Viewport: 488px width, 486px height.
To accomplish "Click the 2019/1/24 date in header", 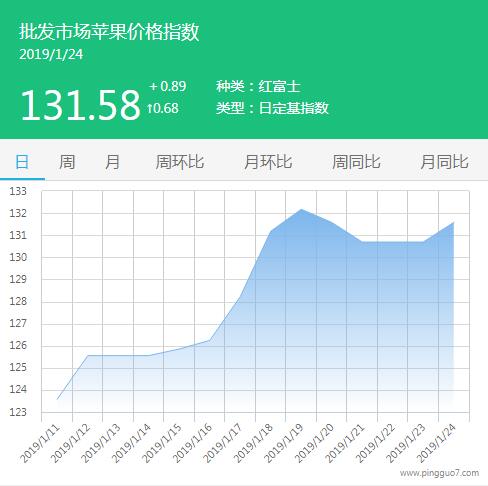I will [51, 55].
